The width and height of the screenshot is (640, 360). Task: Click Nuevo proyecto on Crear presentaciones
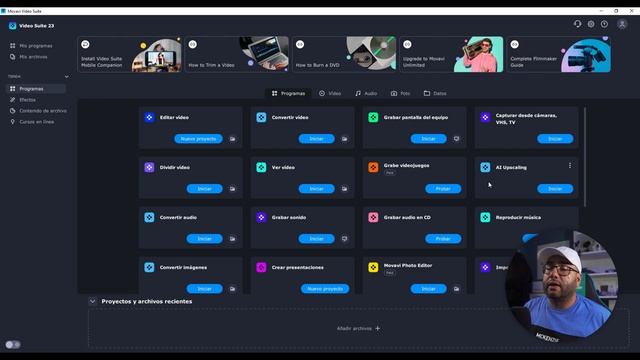pos(325,289)
